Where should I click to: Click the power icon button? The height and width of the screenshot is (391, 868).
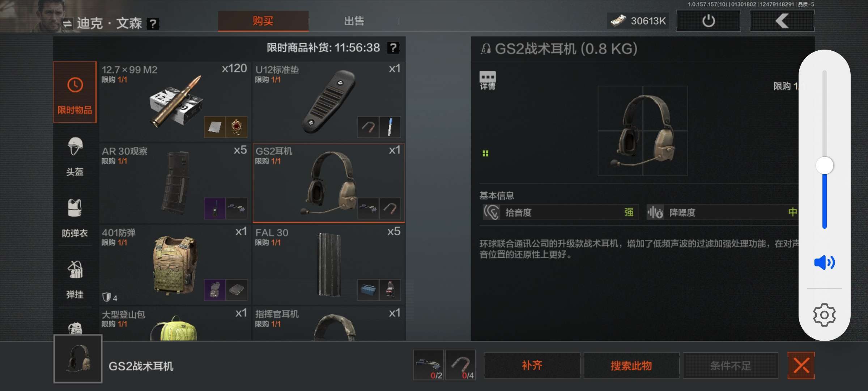[708, 21]
